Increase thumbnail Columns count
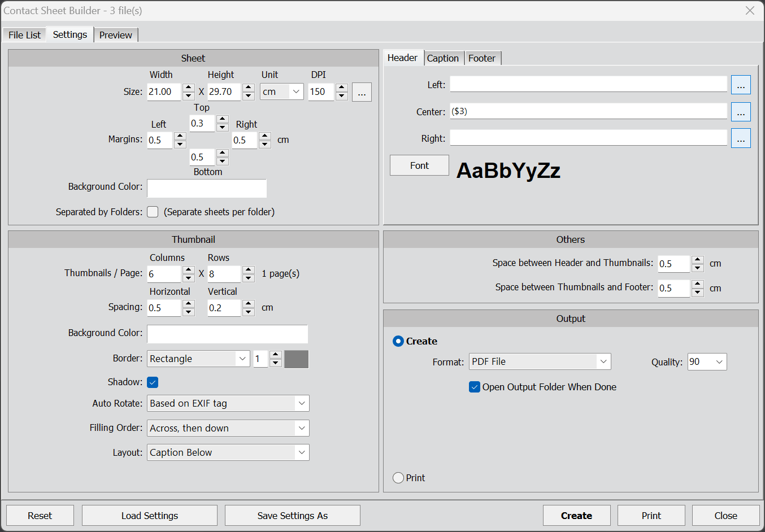Image resolution: width=765 pixels, height=532 pixels. coord(189,270)
